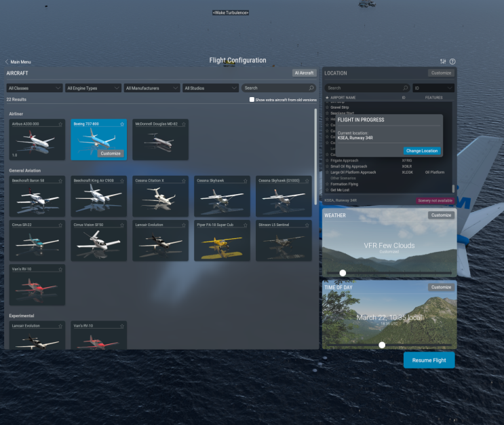Click Customize in the Location panel
Screen dimensions: 504x425
[441, 73]
